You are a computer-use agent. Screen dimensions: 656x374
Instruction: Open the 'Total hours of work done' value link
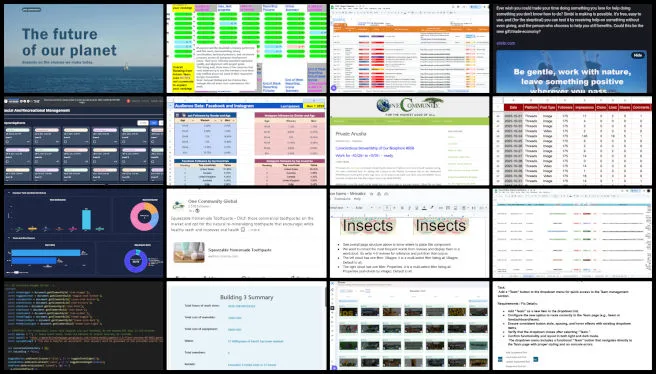click(x=241, y=306)
